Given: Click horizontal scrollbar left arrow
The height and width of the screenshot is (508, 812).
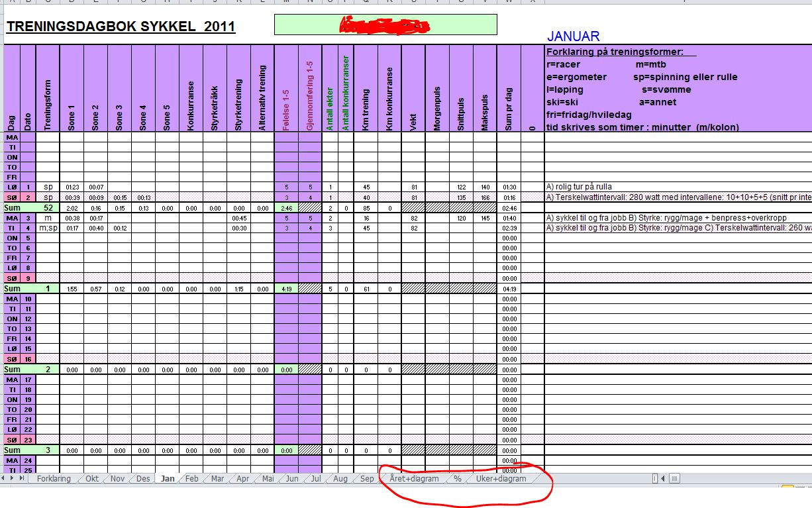Looking at the screenshot, I should pos(664,478).
